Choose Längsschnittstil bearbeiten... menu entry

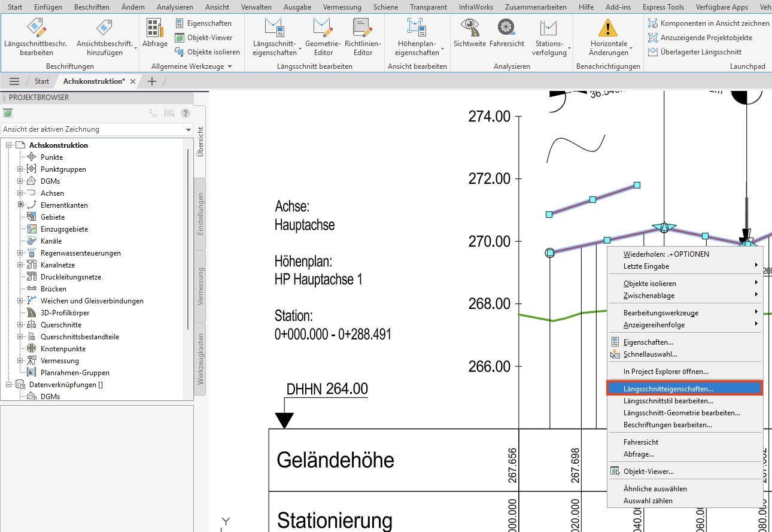pyautogui.click(x=685, y=401)
